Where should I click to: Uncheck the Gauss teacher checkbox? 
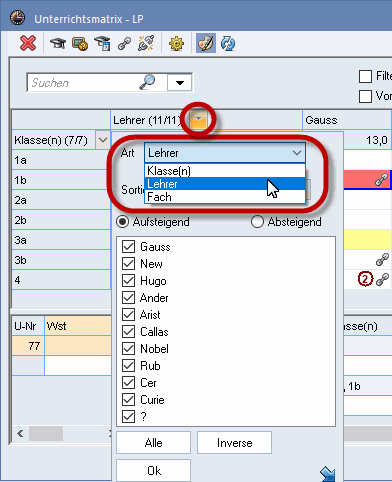pos(128,247)
